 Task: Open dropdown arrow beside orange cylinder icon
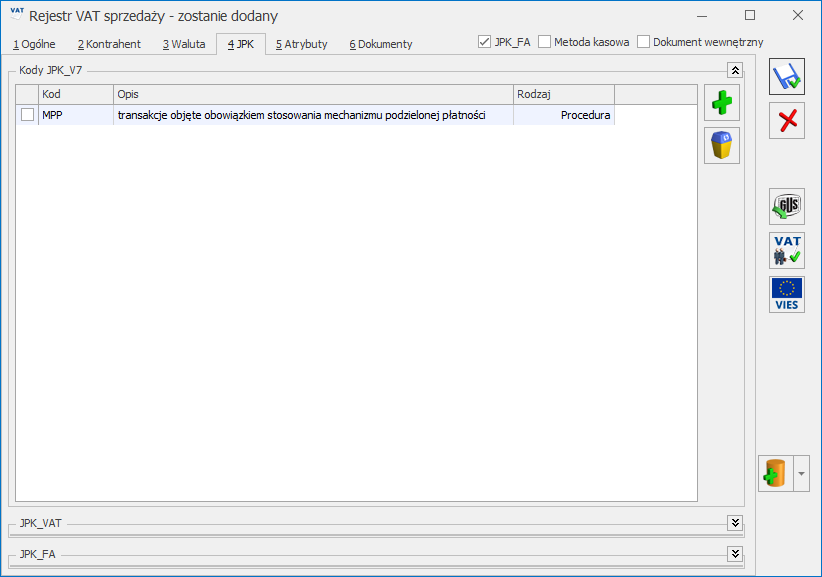pos(801,474)
